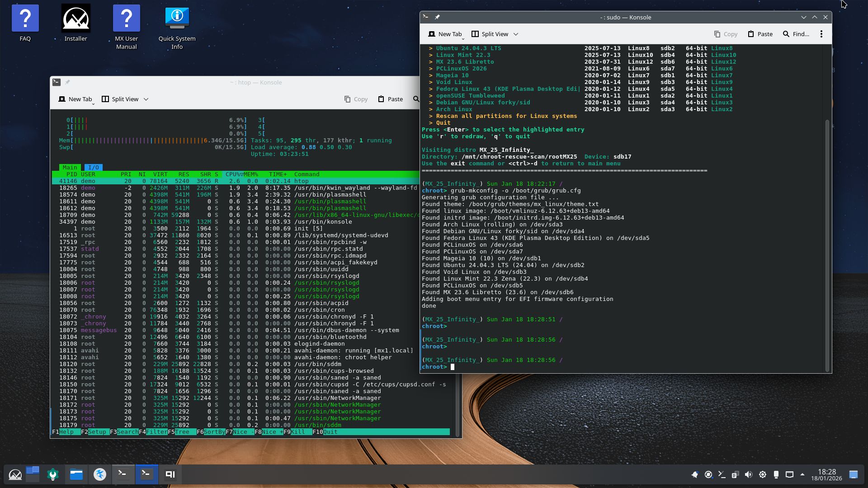The image size is (868, 488).
Task: Launch the file manager from the taskbar
Action: pyautogui.click(x=76, y=474)
